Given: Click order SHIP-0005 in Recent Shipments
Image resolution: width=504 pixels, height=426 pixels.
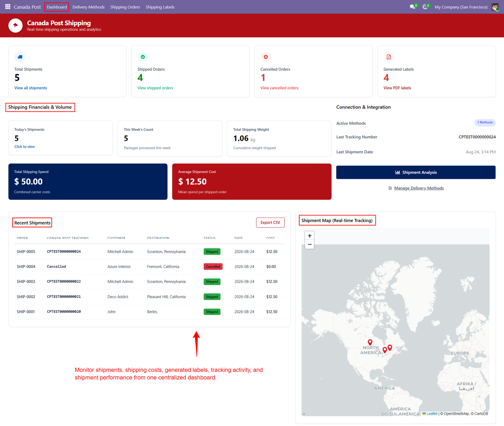Looking at the screenshot, I should click(x=26, y=252).
